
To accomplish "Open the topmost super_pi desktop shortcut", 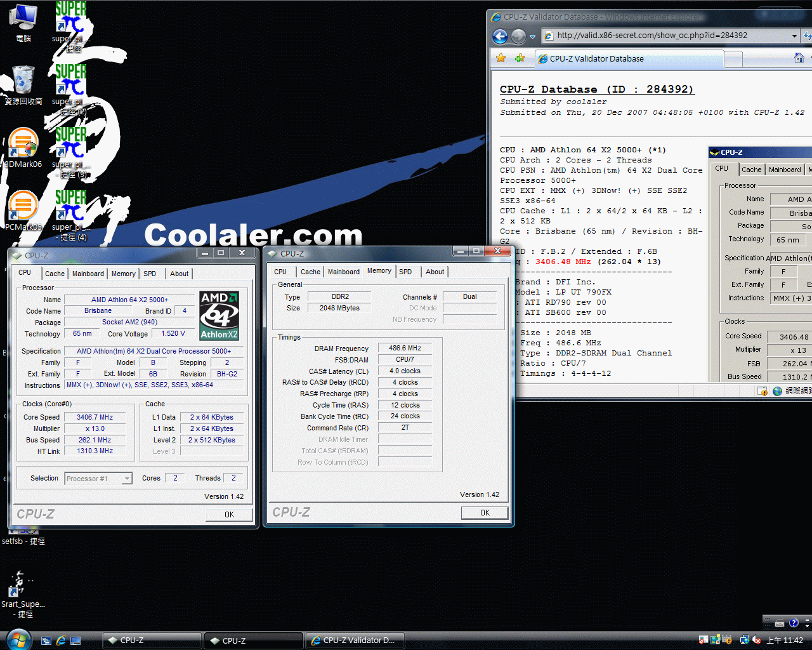I will point(71,25).
